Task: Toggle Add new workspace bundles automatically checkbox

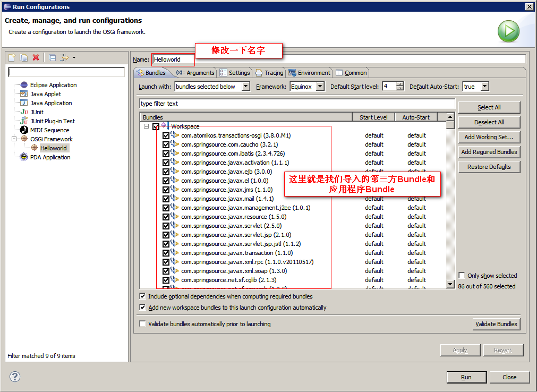Action: point(142,307)
